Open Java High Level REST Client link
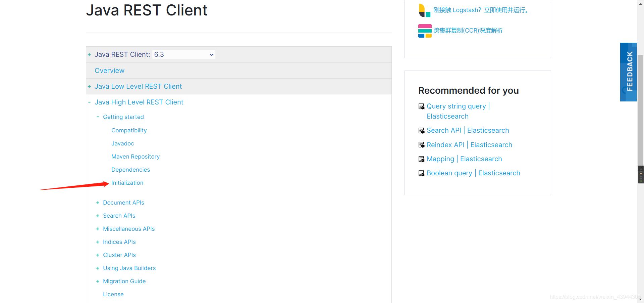The width and height of the screenshot is (644, 303). click(x=139, y=102)
